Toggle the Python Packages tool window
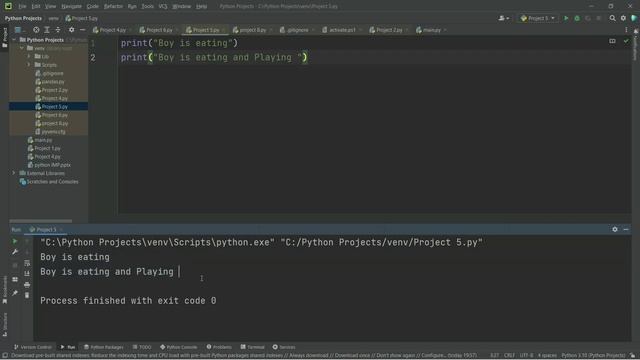 [x=104, y=347]
